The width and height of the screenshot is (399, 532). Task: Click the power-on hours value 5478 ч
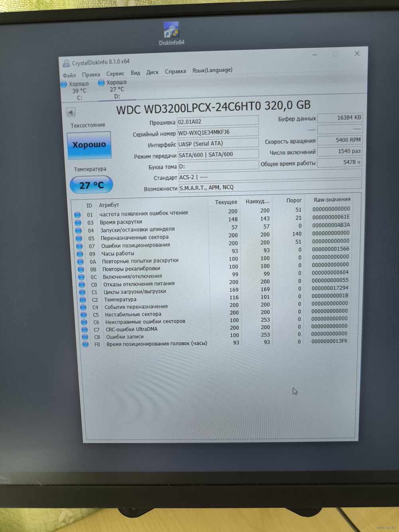(x=340, y=162)
